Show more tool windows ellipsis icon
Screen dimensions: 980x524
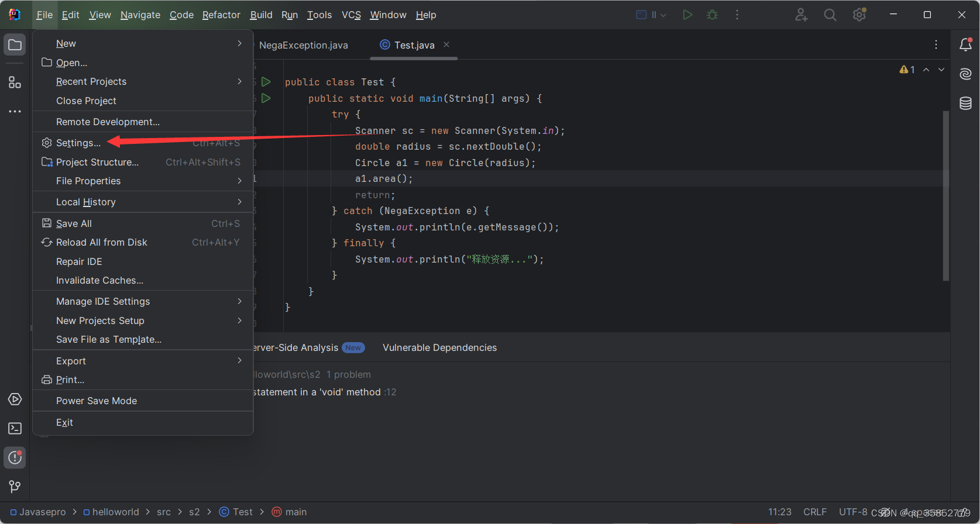click(x=15, y=111)
